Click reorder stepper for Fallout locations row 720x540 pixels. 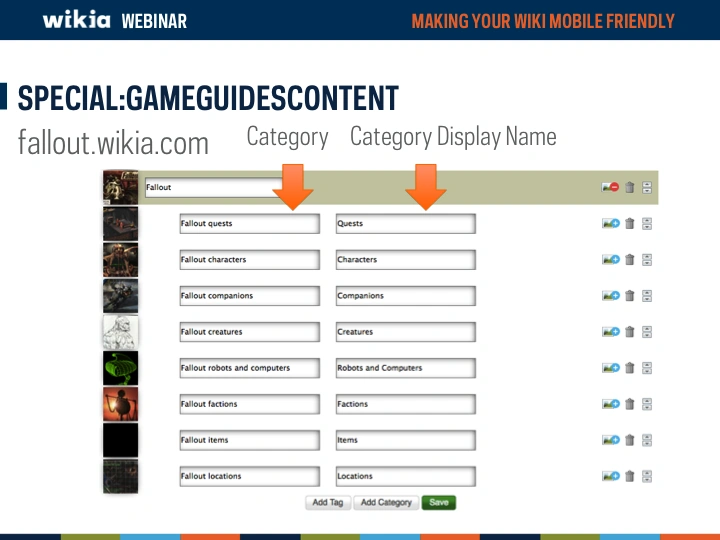647,476
